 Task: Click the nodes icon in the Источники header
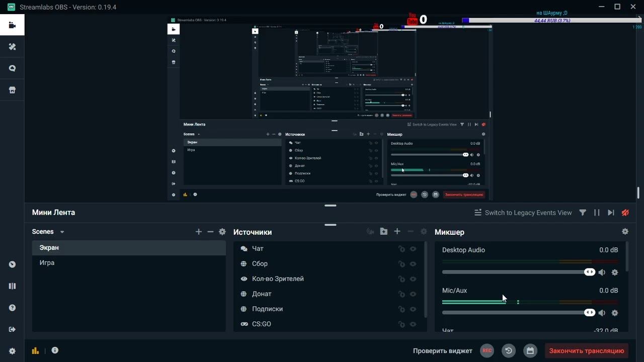pyautogui.click(x=370, y=231)
